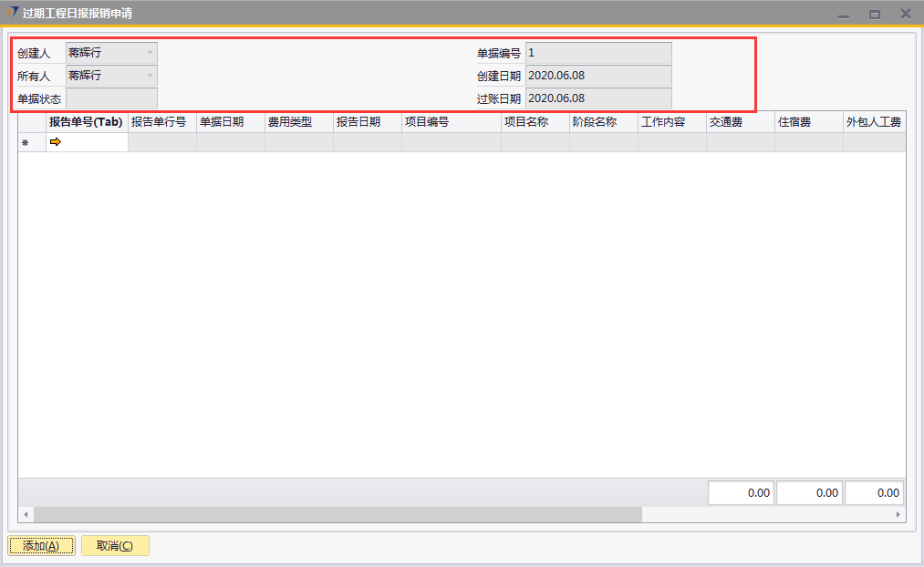This screenshot has height=567, width=924.
Task: Close the 过期工程日报报销申请 window
Action: (905, 14)
